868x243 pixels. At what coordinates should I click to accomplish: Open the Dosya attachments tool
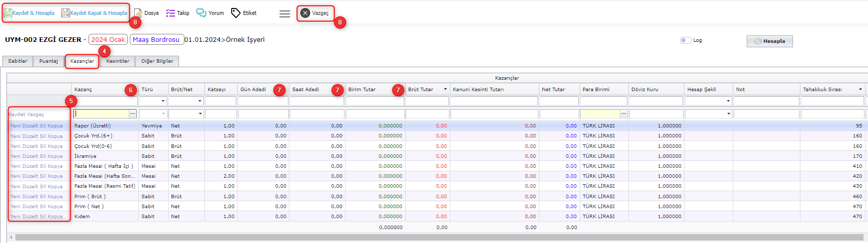[x=146, y=13]
